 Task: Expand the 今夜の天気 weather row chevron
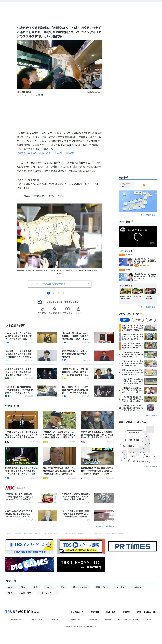(x=154, y=185)
